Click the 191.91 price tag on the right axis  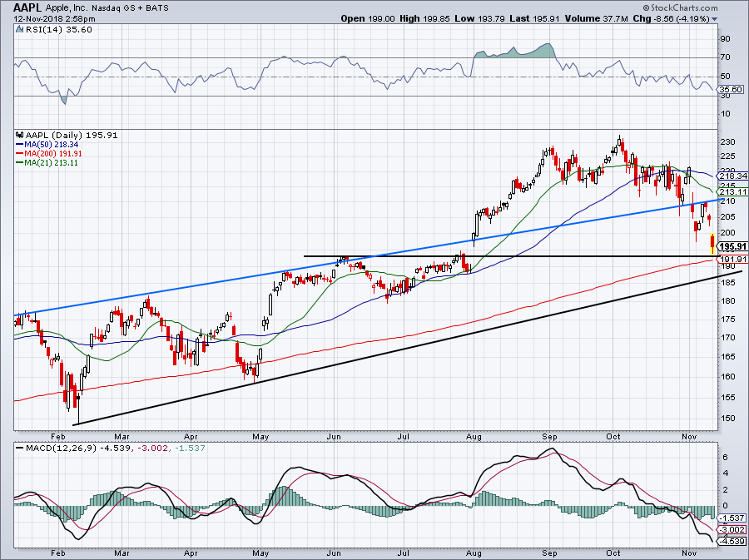pyautogui.click(x=733, y=260)
